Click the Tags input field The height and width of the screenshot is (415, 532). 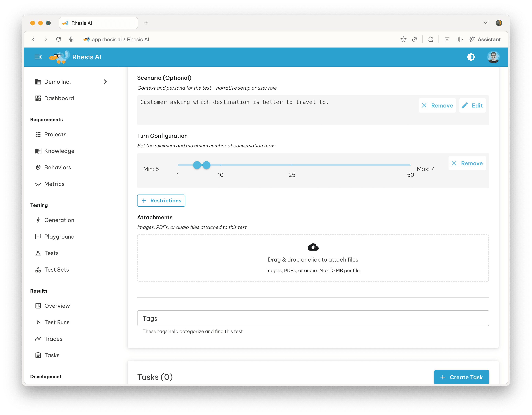[x=313, y=318]
